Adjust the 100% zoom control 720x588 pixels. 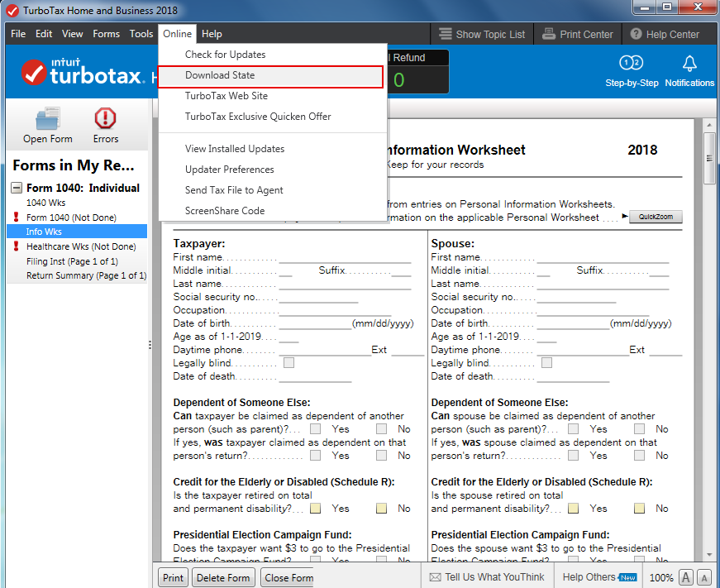click(661, 577)
